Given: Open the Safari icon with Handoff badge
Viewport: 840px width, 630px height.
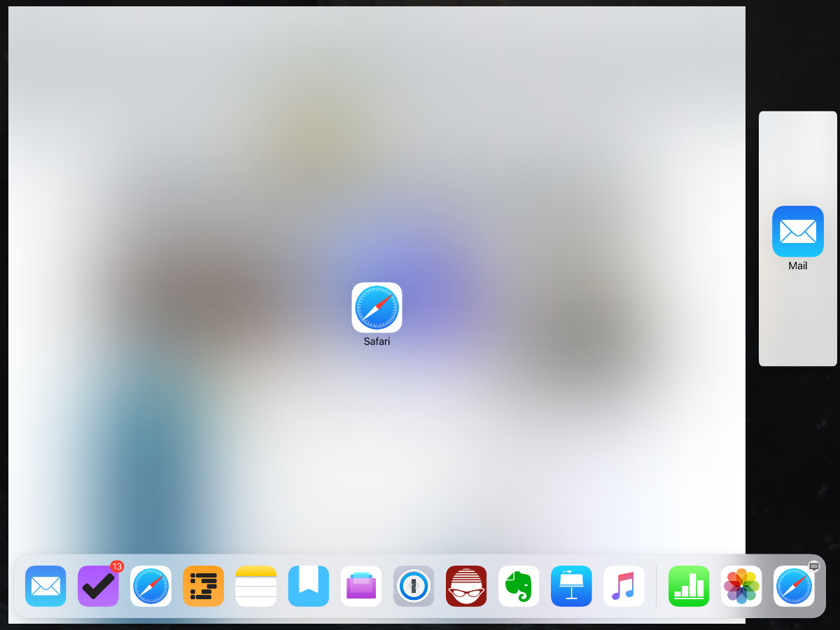Looking at the screenshot, I should click(794, 586).
